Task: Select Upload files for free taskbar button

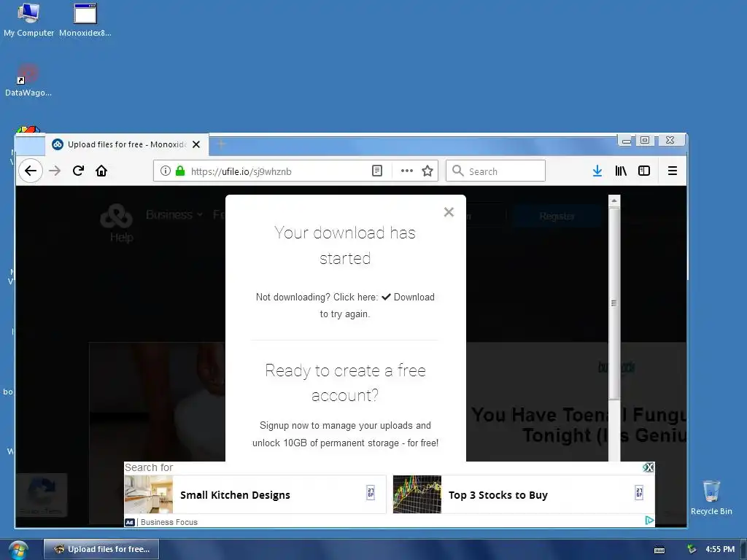Action: (x=101, y=549)
